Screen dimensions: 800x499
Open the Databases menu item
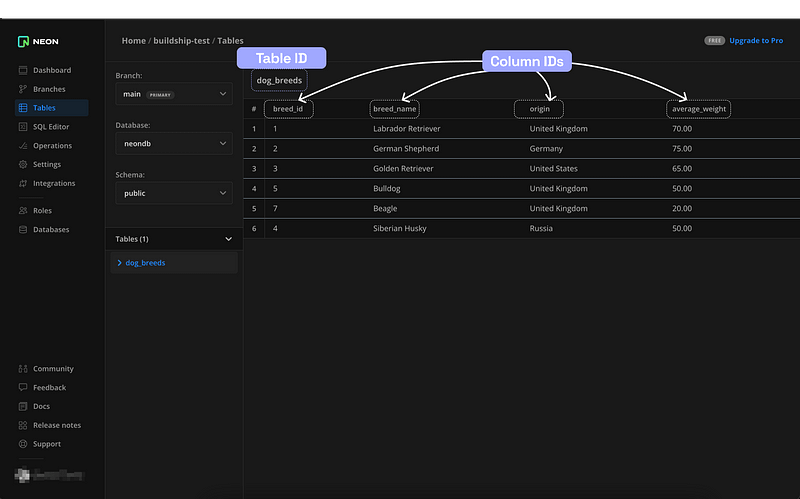[51, 229]
